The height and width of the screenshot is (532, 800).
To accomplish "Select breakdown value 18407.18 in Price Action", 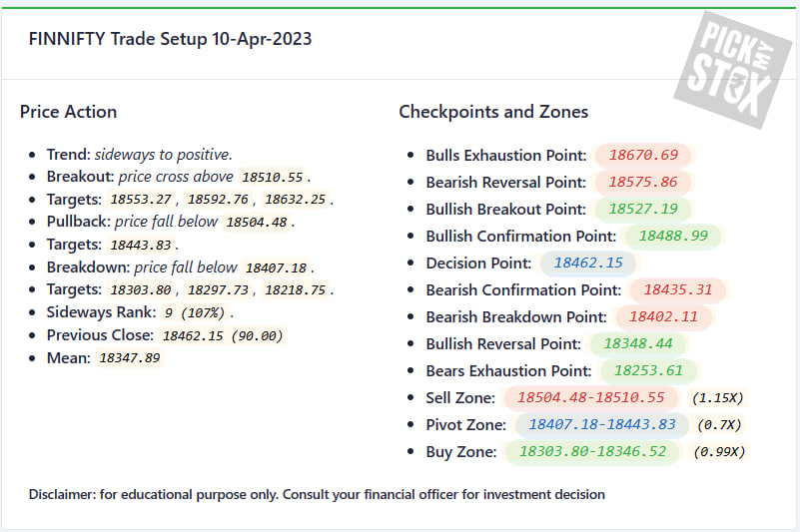I will coord(276,267).
